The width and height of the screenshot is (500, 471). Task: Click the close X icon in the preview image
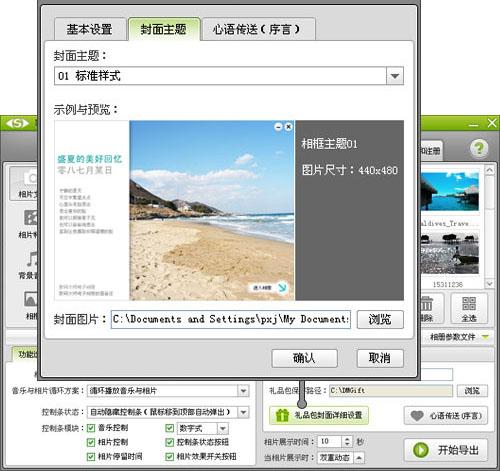pos(289,127)
